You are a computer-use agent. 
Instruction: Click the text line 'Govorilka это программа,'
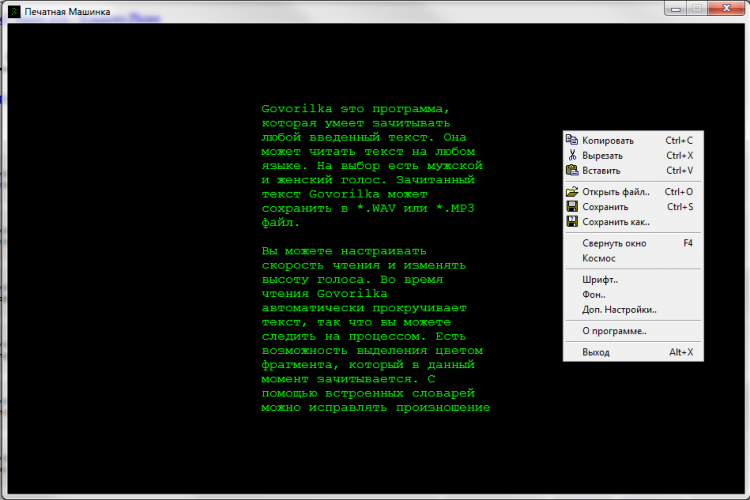coord(355,109)
